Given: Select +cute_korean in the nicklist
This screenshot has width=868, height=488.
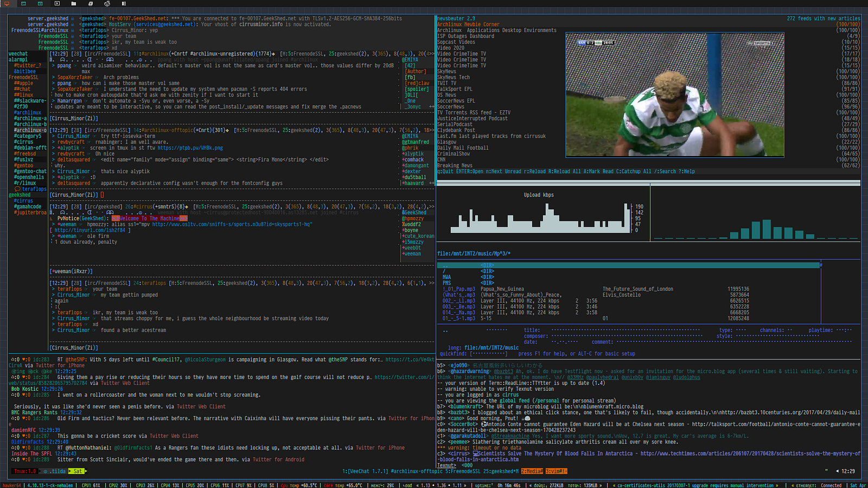Looking at the screenshot, I should (x=418, y=236).
